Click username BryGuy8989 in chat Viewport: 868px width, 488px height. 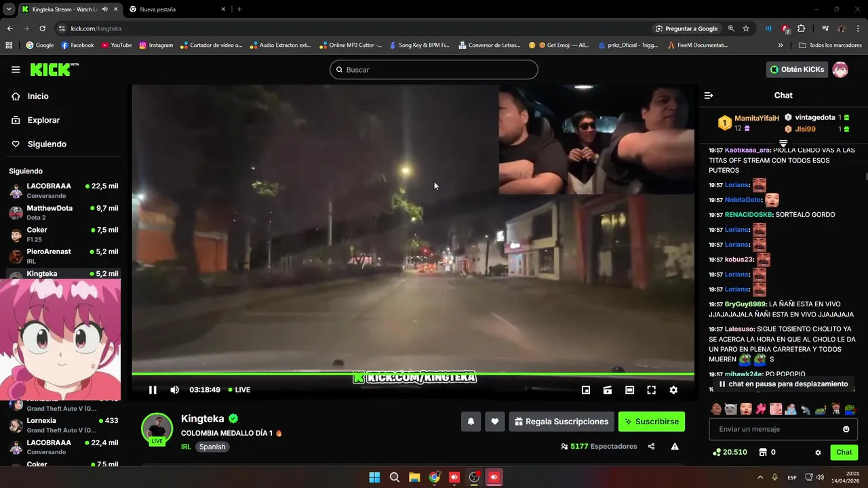click(x=745, y=304)
